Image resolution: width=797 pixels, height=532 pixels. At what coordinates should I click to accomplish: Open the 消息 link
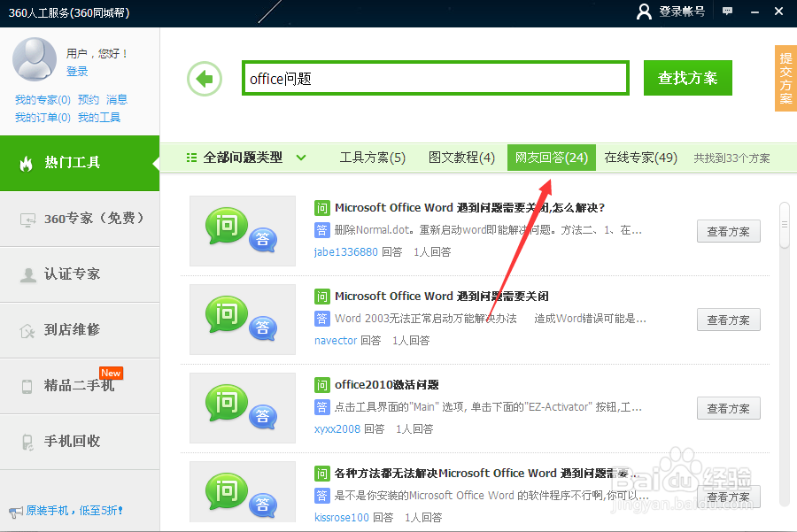coord(117,100)
